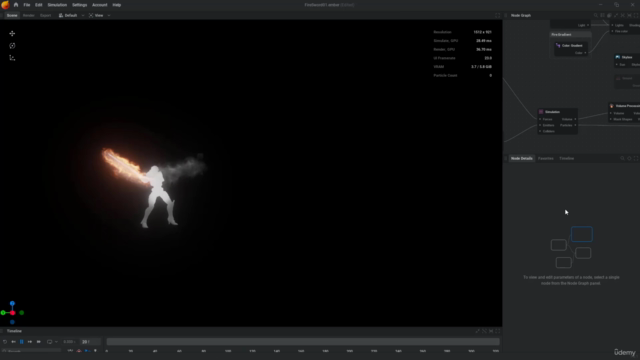This screenshot has height=360, width=640.
Task: Select the Fire Gradient group header
Action: click(x=571, y=35)
